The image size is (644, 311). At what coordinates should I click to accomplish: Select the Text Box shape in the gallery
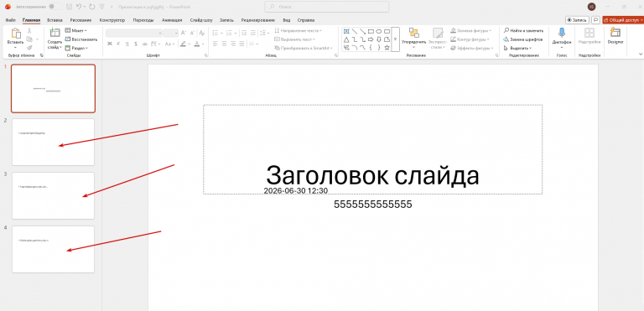pyautogui.click(x=346, y=31)
